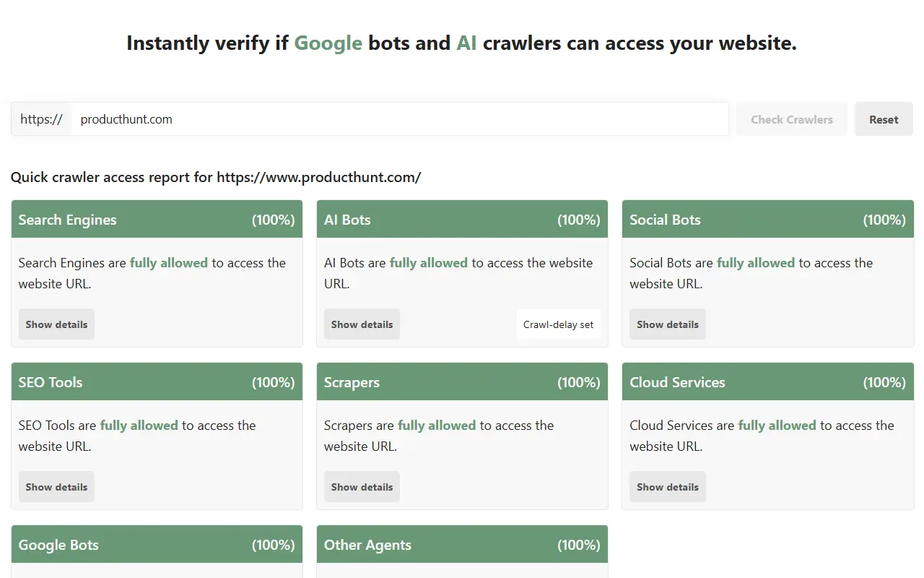Select the producthunt.com text in input

pos(126,119)
